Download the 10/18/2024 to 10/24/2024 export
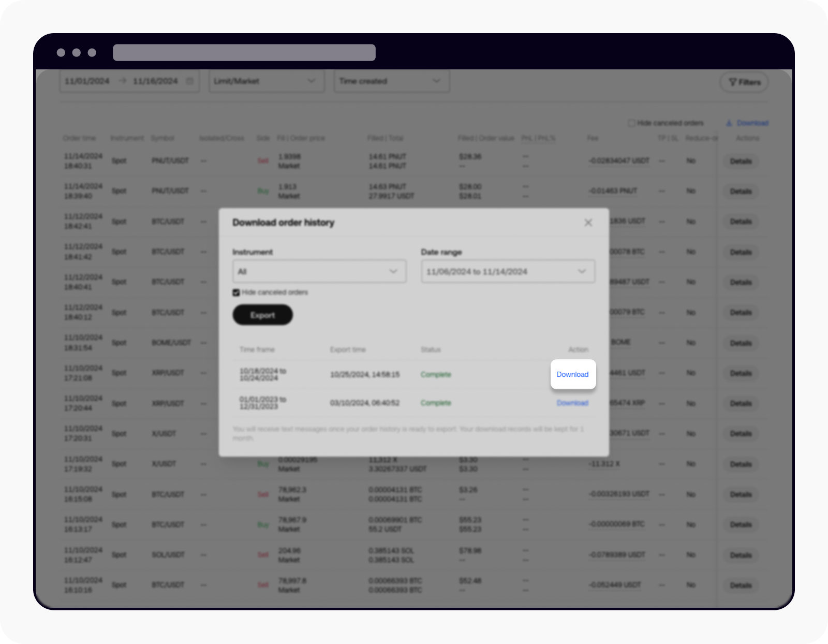Screen dimensions: 828x644 click(572, 374)
